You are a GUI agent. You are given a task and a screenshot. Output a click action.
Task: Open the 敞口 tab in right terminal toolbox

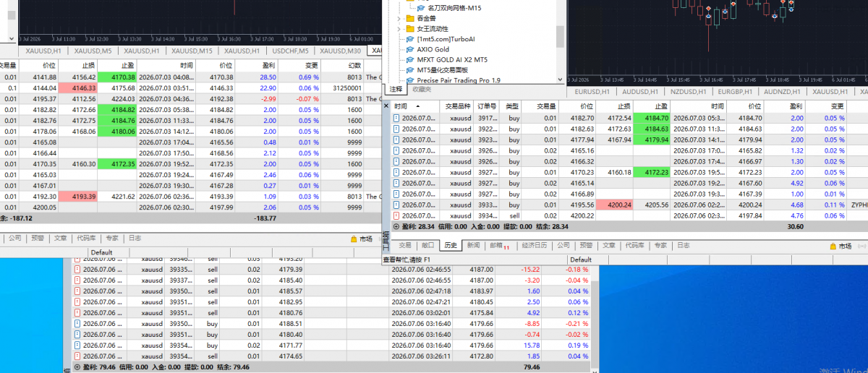pyautogui.click(x=428, y=246)
